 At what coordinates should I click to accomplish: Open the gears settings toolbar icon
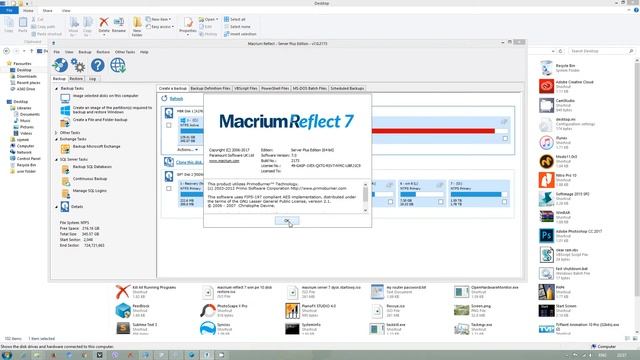click(78, 65)
